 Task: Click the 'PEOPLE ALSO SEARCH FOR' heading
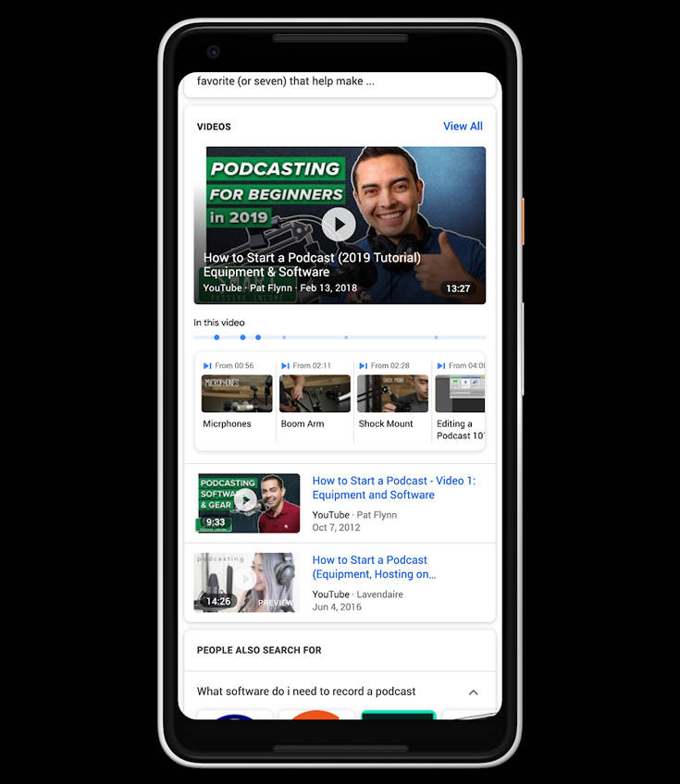tap(259, 650)
